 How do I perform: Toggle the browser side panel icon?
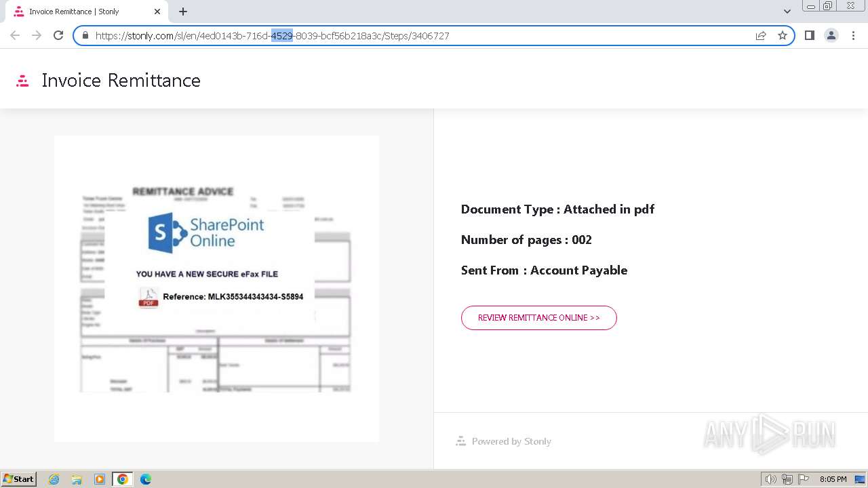tap(809, 35)
